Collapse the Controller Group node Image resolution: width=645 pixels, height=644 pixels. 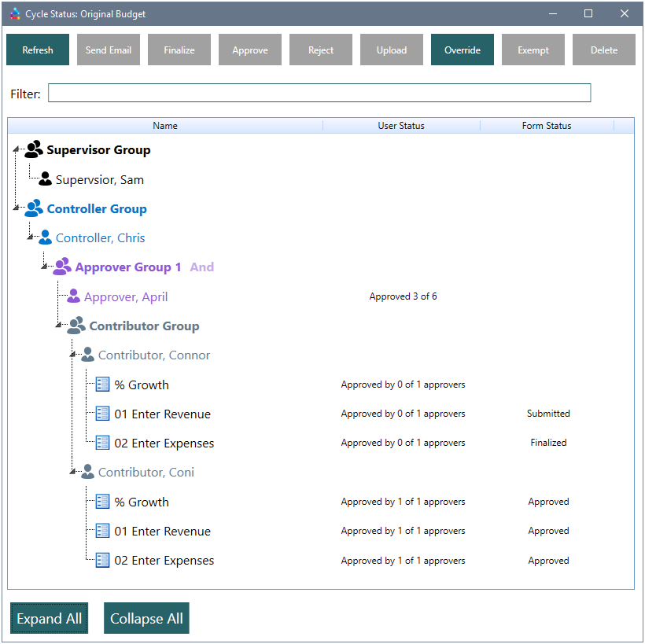(x=17, y=209)
